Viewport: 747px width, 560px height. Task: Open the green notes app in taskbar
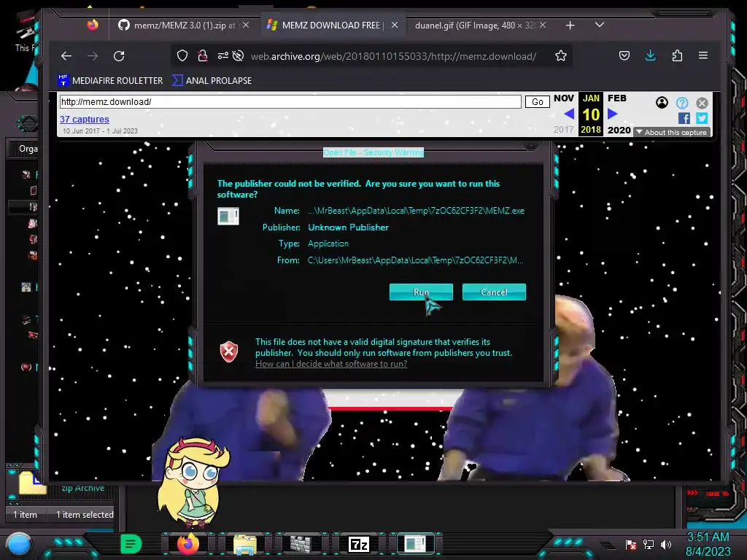point(131,544)
